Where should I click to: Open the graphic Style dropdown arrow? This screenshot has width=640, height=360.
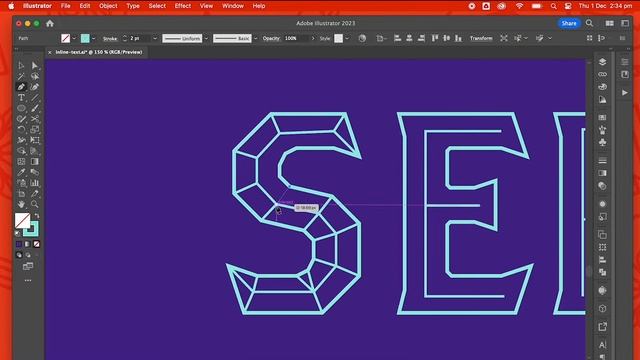click(x=347, y=38)
